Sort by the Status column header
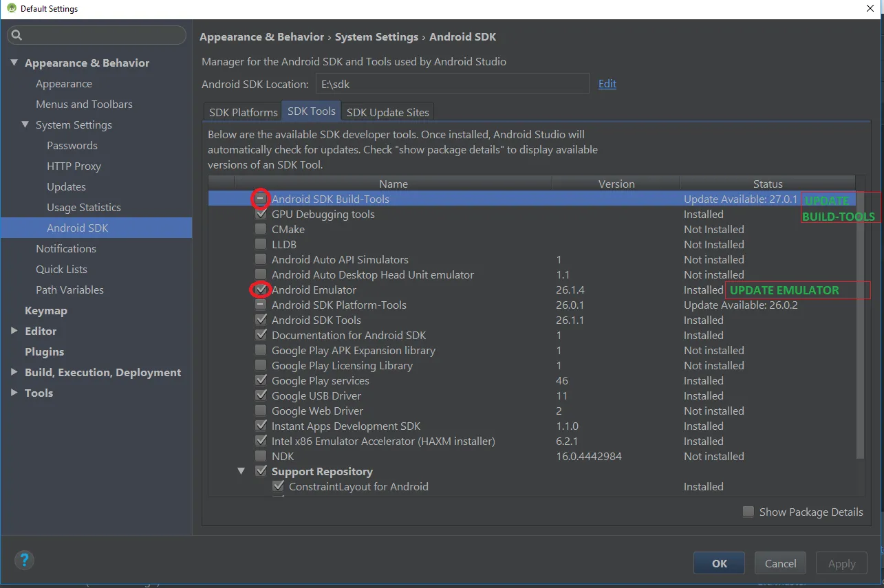Viewport: 884px width, 588px height. point(768,184)
